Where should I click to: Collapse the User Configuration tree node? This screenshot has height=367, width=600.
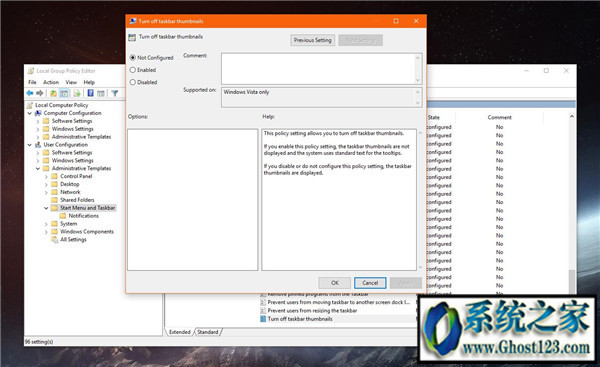pos(29,145)
